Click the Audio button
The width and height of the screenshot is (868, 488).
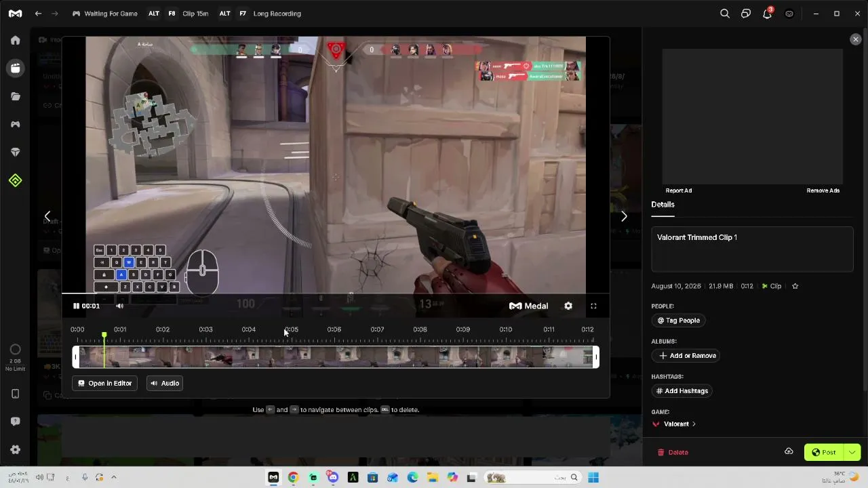(165, 383)
